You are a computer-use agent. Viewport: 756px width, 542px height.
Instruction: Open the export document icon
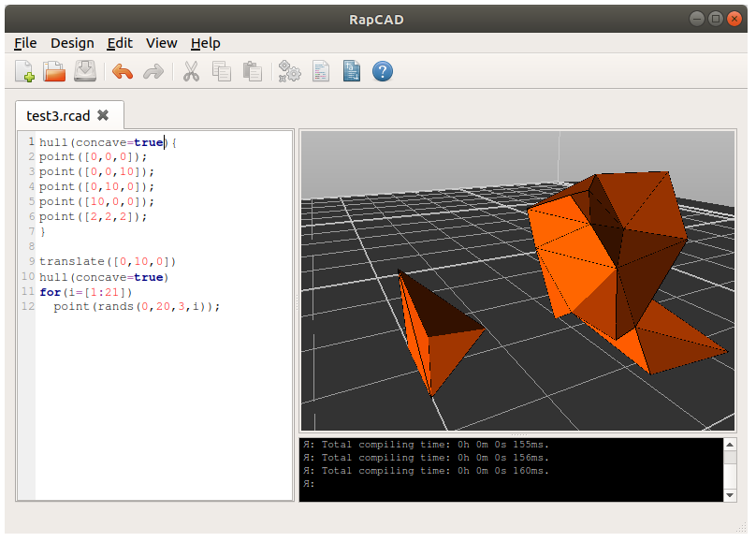352,70
